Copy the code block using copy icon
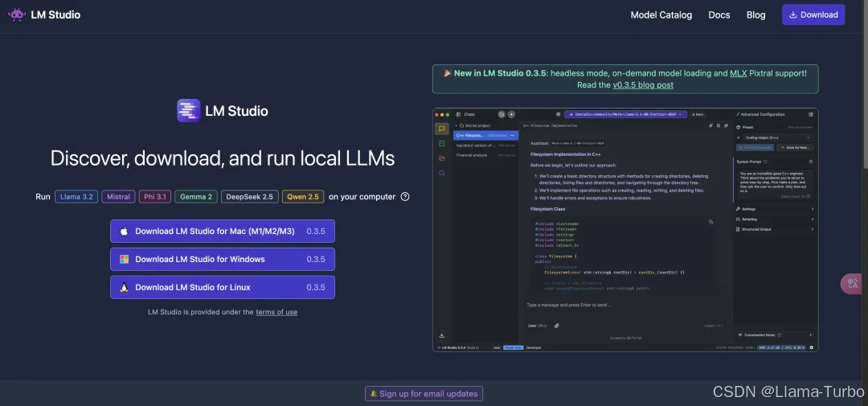 click(x=710, y=222)
